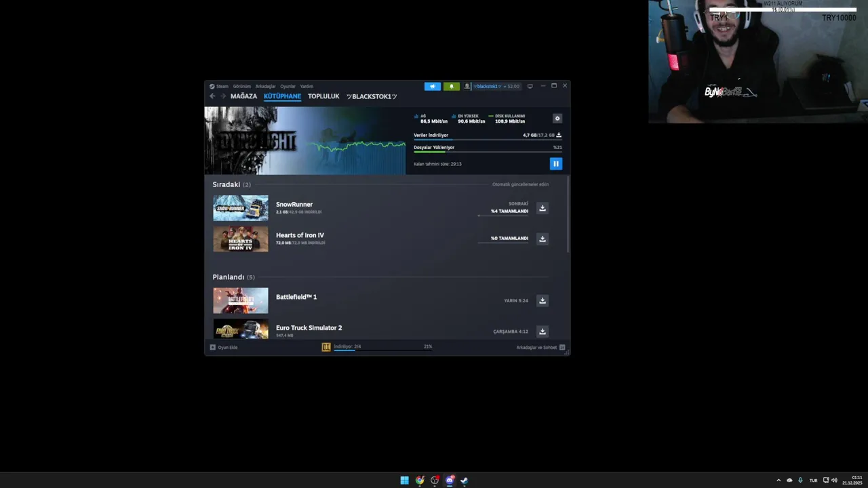The width and height of the screenshot is (868, 488).
Task: Click the Battlefield 1 download icon
Action: point(542,300)
